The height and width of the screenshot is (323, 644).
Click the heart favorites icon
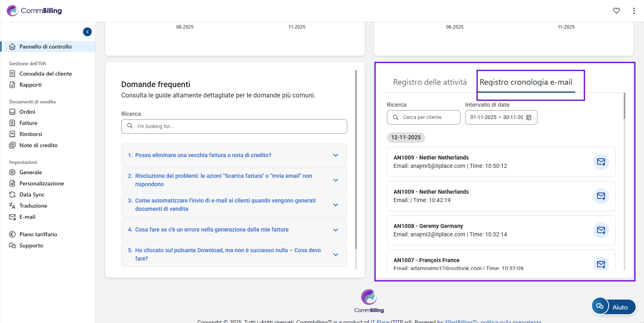[616, 11]
